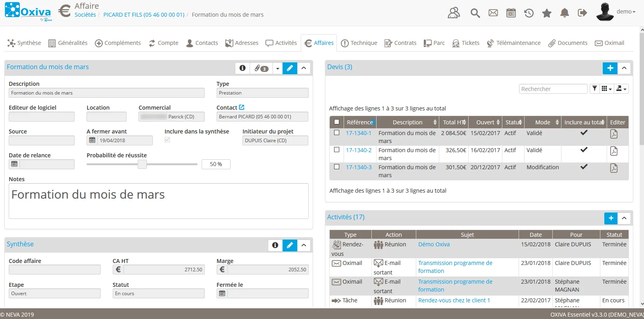This screenshot has height=319, width=644.
Task: Open the mail envelope icon in header
Action: [x=493, y=13]
